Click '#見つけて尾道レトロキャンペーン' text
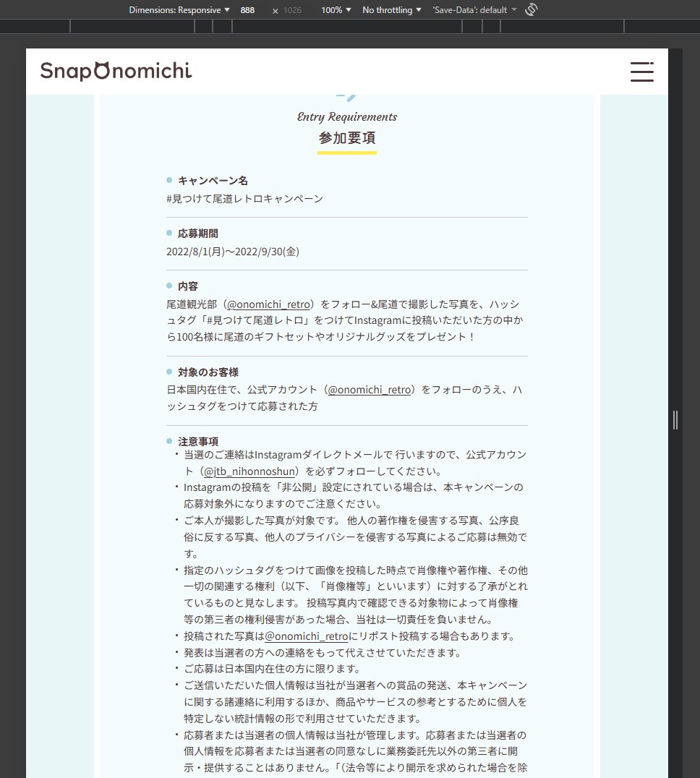Screen dimensions: 700x778 click(x=244, y=198)
